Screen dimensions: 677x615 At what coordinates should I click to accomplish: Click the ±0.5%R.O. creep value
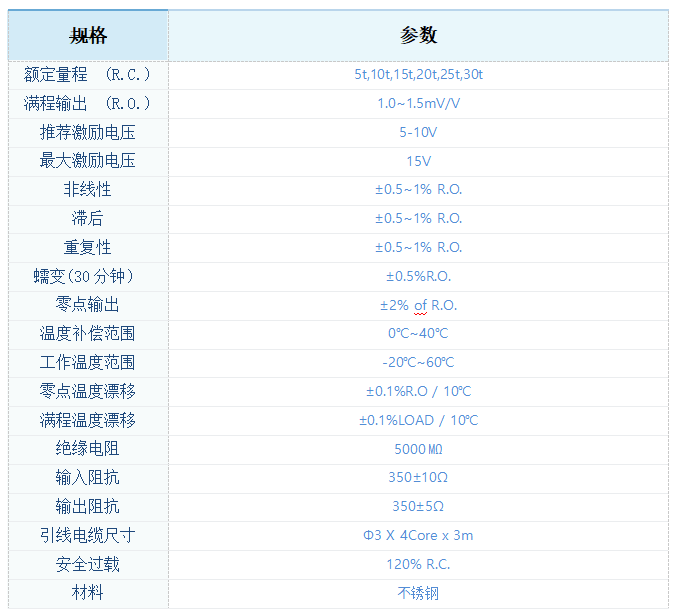(418, 276)
